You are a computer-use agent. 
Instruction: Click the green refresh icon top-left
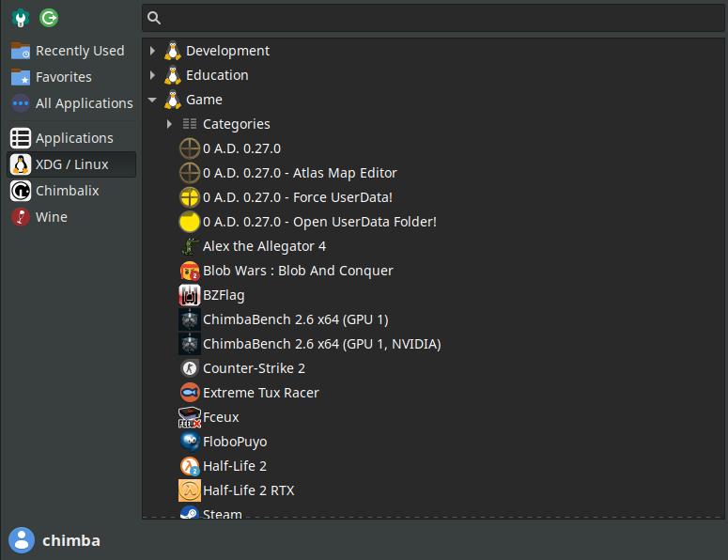click(x=49, y=18)
